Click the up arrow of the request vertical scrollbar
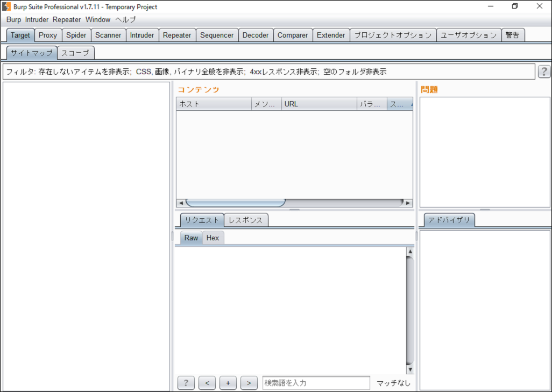The width and height of the screenshot is (552, 392). click(410, 252)
